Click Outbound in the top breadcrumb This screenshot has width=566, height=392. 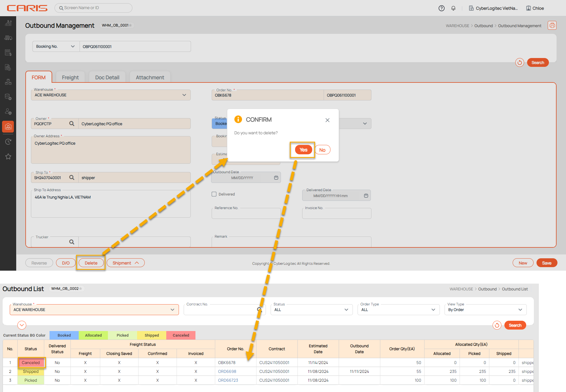(483, 26)
